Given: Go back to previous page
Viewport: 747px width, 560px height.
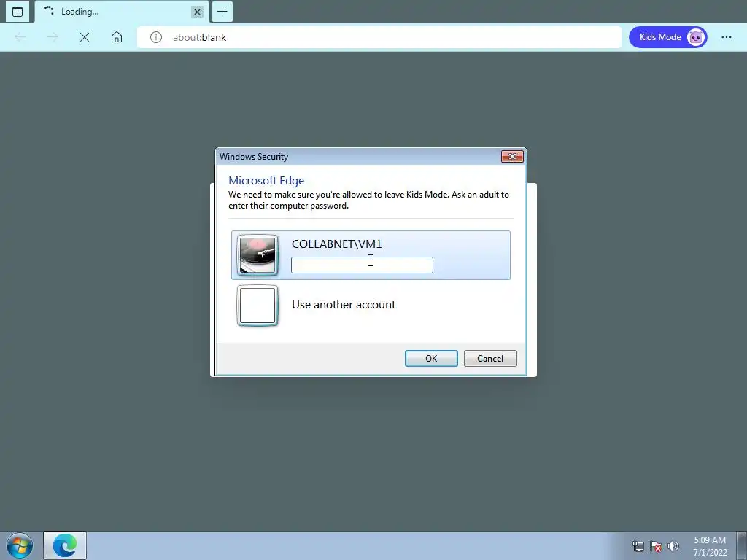Looking at the screenshot, I should pos(20,37).
